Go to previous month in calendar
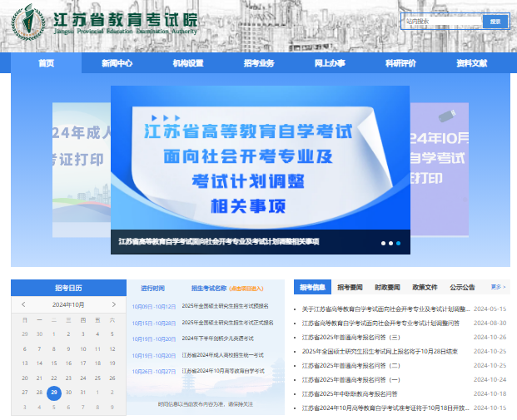 point(23,304)
